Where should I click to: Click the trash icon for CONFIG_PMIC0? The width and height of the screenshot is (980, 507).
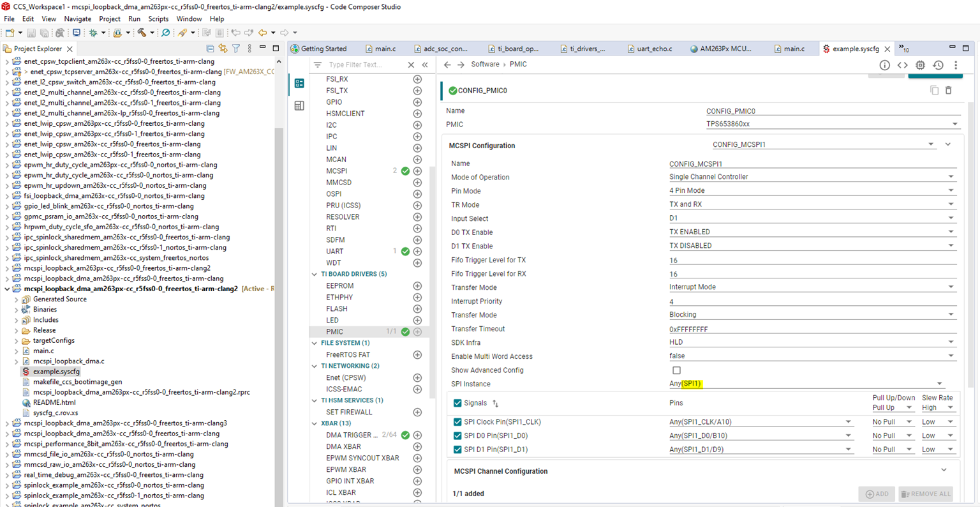tap(949, 91)
